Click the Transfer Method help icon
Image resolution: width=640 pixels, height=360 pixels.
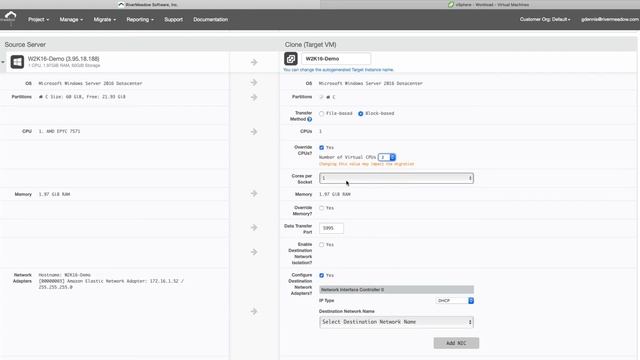[x=309, y=119]
